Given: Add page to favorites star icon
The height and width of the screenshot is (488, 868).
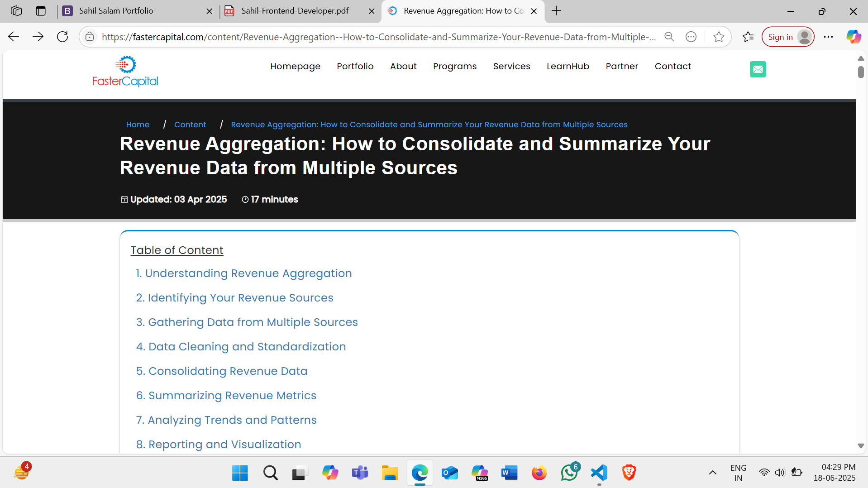Looking at the screenshot, I should [718, 37].
